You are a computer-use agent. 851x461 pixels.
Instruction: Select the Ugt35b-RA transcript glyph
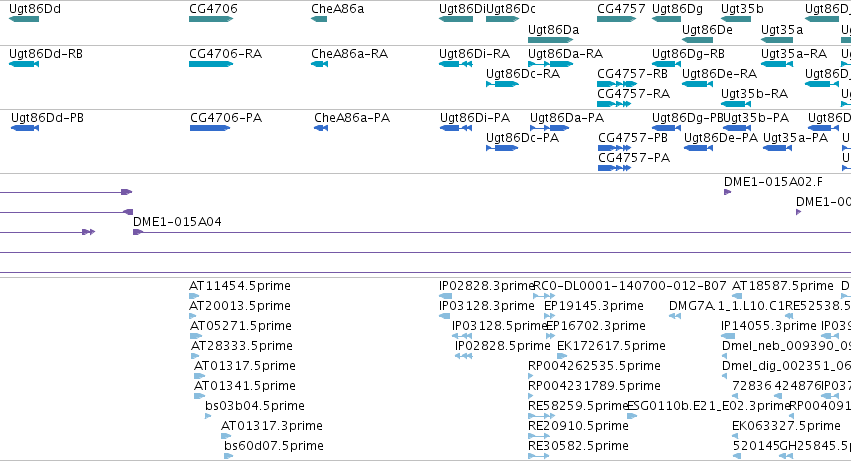coord(736,104)
